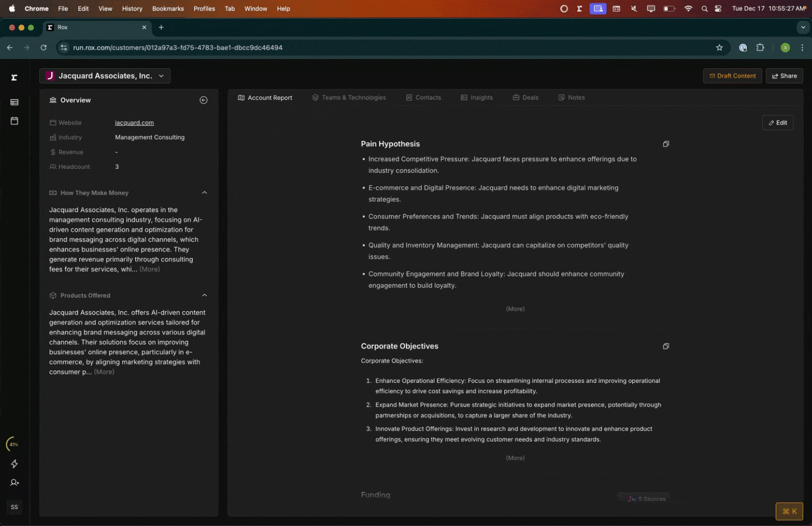Copy the Pain Hypothesis section
The image size is (812, 526).
click(665, 144)
